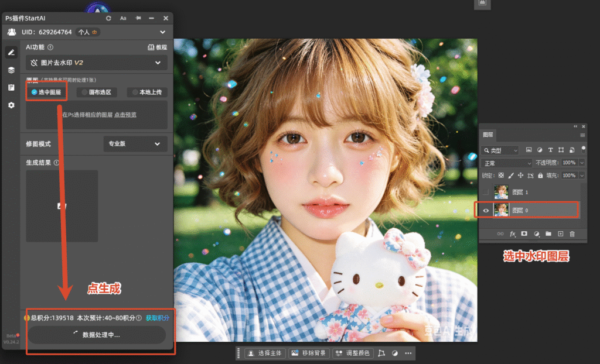600x364 pixels.
Task: Switch to the 图层 panel tab
Action: [488, 135]
